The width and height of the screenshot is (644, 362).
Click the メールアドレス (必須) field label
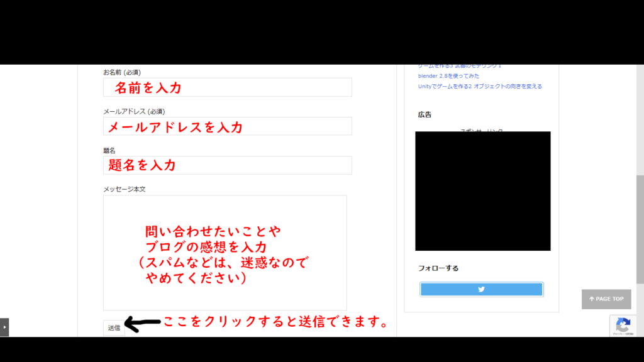point(134,111)
